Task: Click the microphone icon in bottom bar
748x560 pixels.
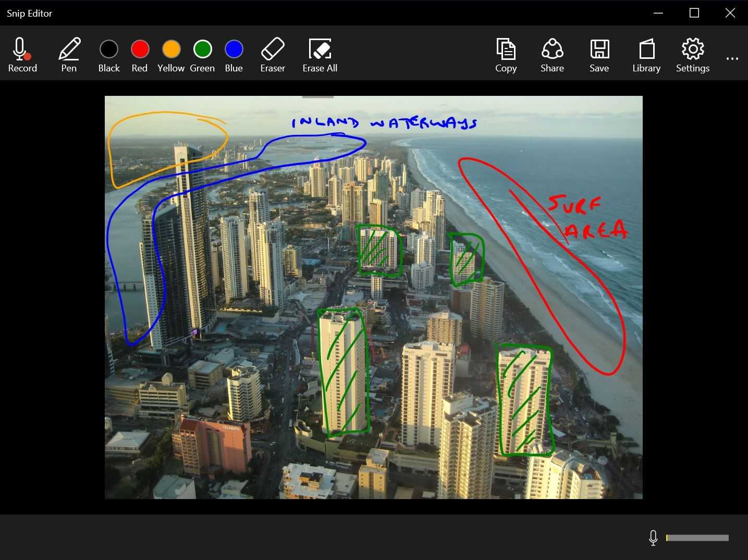Action: tap(653, 538)
